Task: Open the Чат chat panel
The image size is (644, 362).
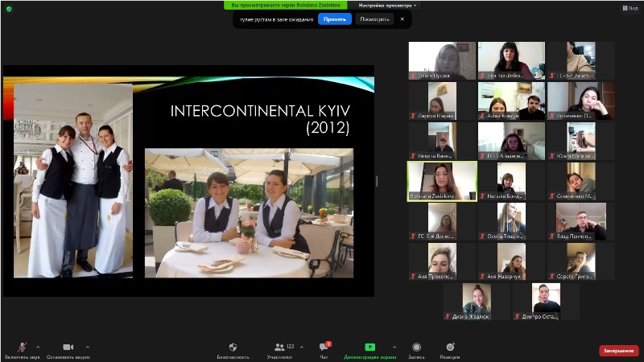Action: tap(324, 347)
